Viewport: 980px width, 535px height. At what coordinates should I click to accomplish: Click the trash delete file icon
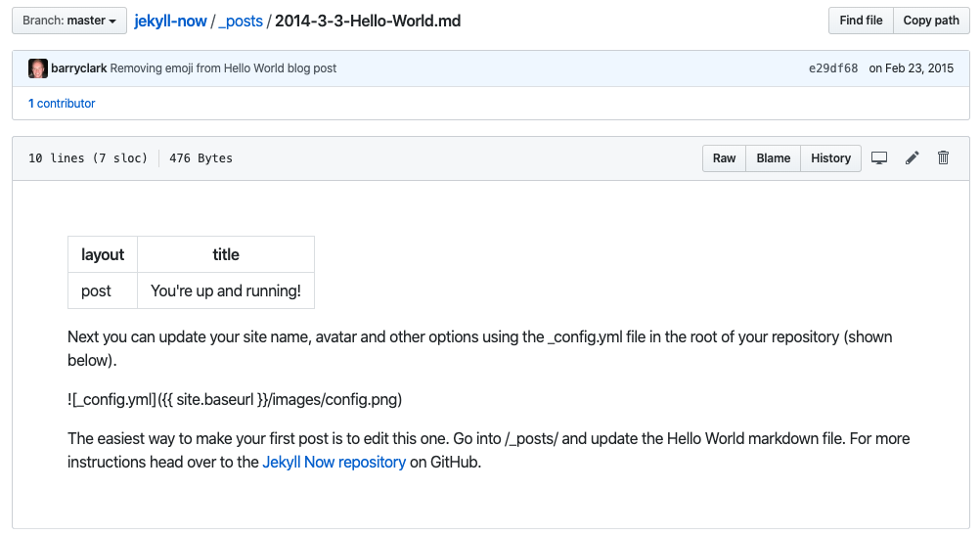943,158
